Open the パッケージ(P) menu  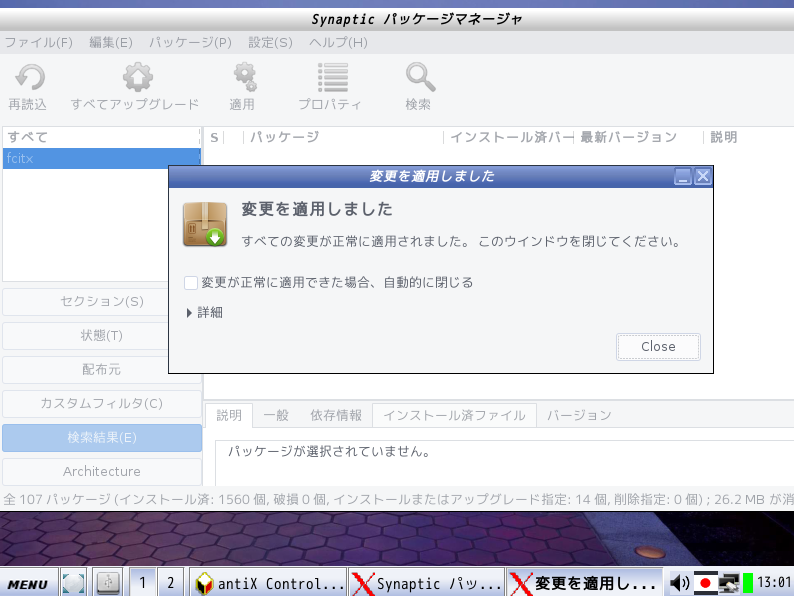click(190, 43)
